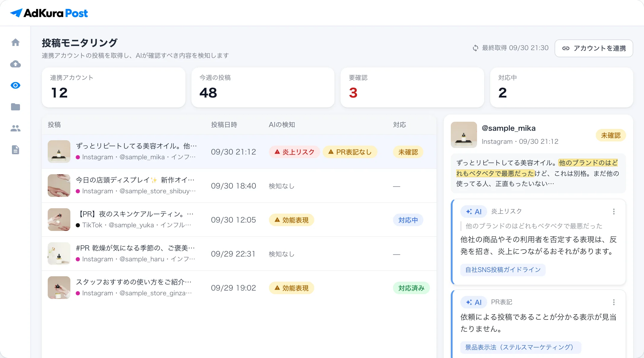Viewport: 644px width, 358px height.
Task: Click the 炎上リスク badge in first row
Action: pos(295,152)
